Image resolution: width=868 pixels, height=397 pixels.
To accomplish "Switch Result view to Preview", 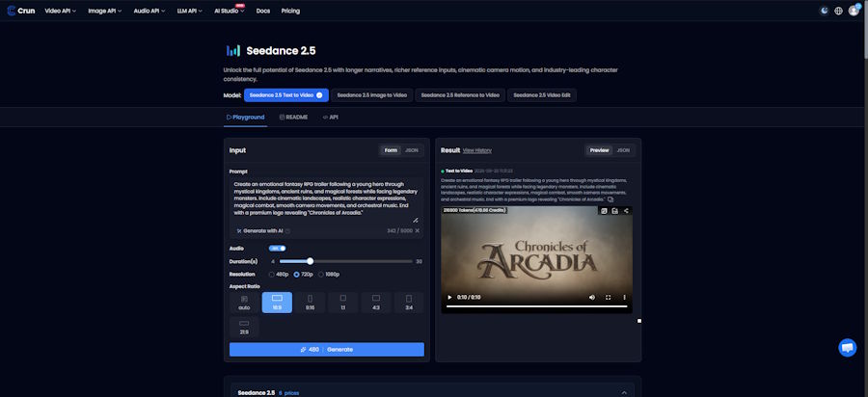I will [599, 150].
